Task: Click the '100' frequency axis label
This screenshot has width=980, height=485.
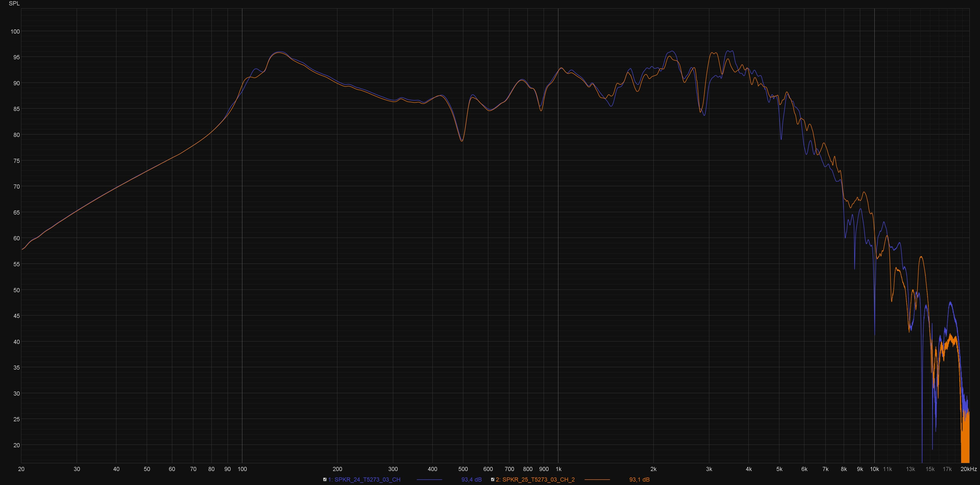Action: pyautogui.click(x=242, y=469)
